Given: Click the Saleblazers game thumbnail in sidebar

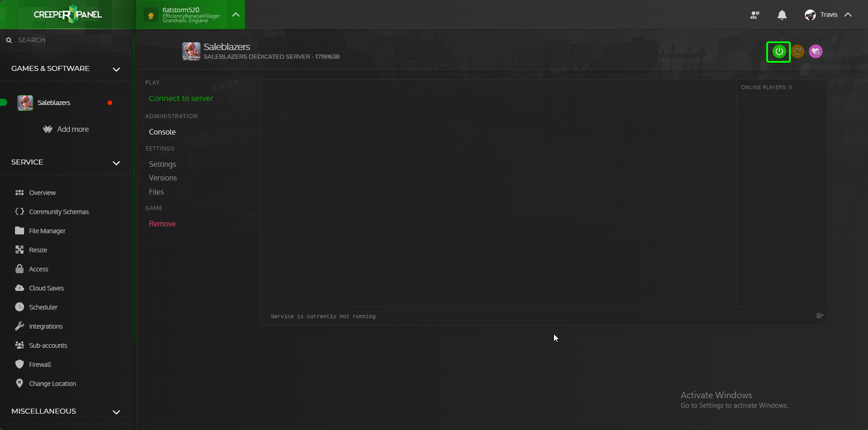Looking at the screenshot, I should (x=25, y=103).
